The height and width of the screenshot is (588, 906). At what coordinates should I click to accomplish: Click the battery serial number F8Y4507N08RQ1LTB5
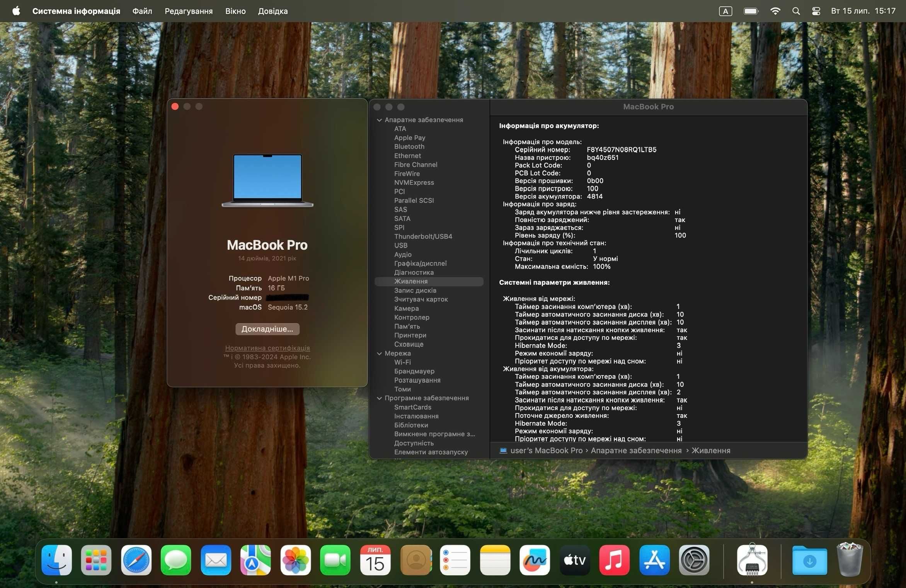pos(622,150)
